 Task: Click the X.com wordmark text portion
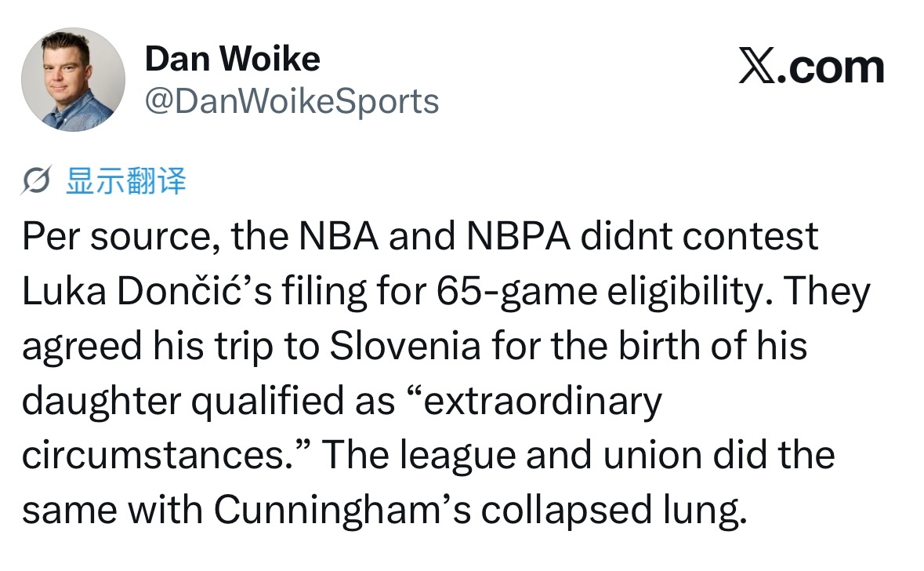831,66
